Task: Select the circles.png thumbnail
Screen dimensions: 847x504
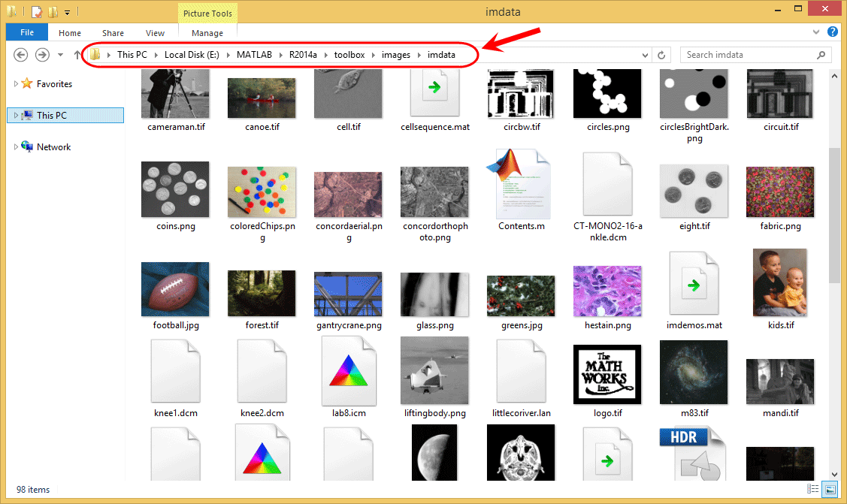Action: tap(607, 93)
